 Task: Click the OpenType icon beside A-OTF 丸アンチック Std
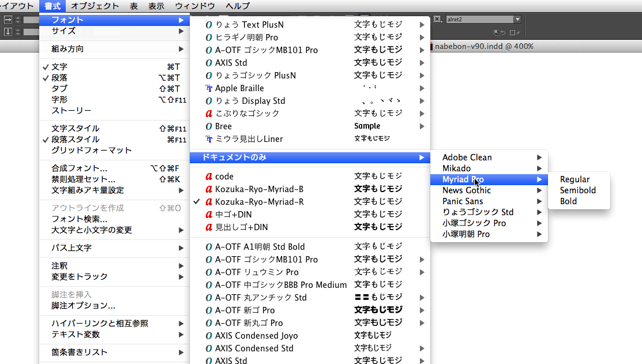coord(209,298)
